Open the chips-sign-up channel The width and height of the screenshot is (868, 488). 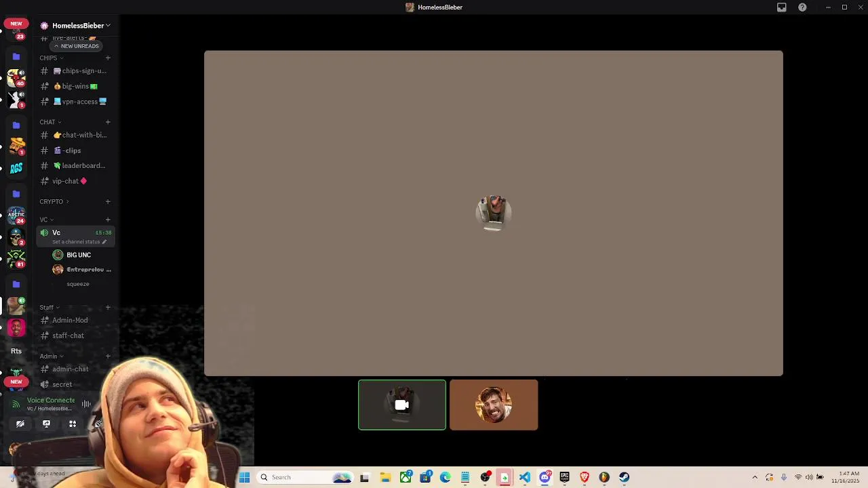pos(75,71)
